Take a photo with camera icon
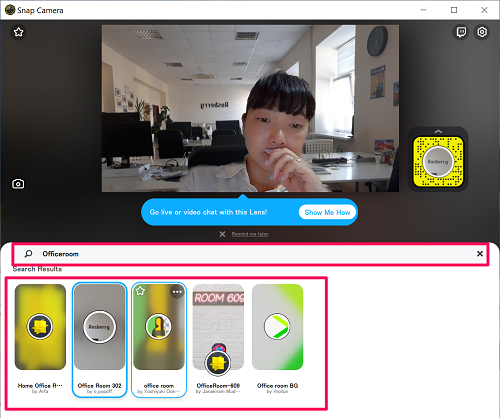 pos(18,184)
